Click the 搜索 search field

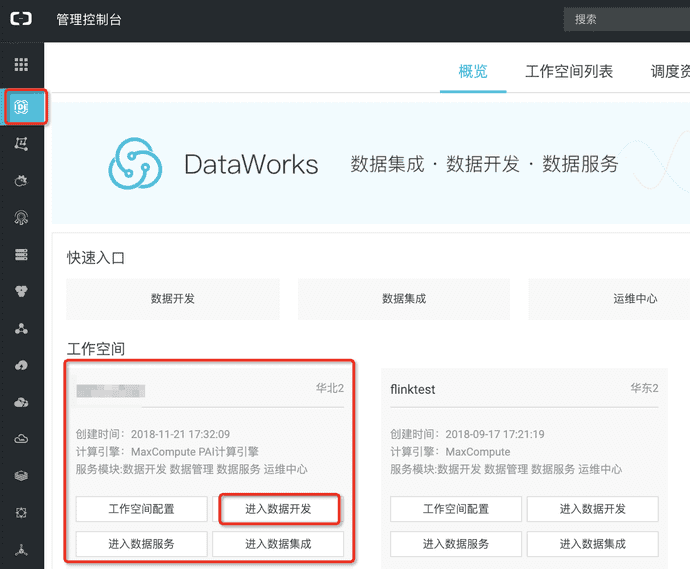(x=627, y=19)
